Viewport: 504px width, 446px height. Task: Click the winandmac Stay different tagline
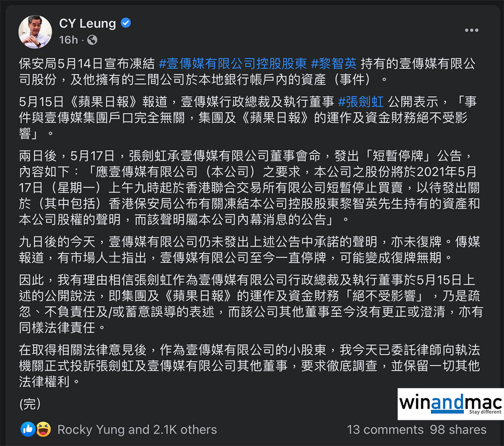pyautogui.click(x=485, y=412)
